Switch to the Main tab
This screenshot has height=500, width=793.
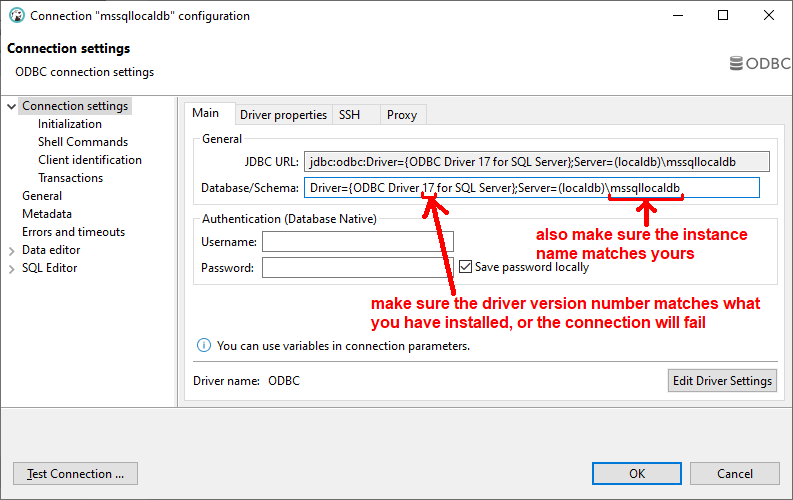(206, 113)
